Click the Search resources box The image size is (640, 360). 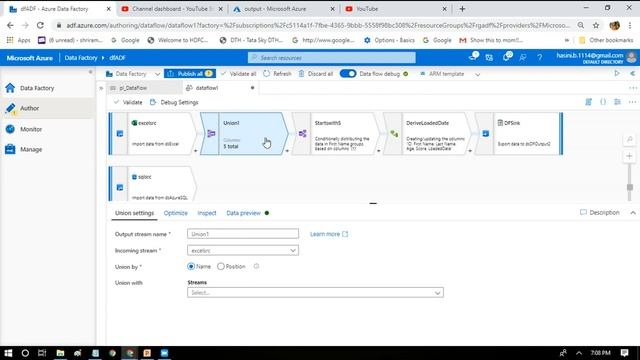click(x=331, y=58)
